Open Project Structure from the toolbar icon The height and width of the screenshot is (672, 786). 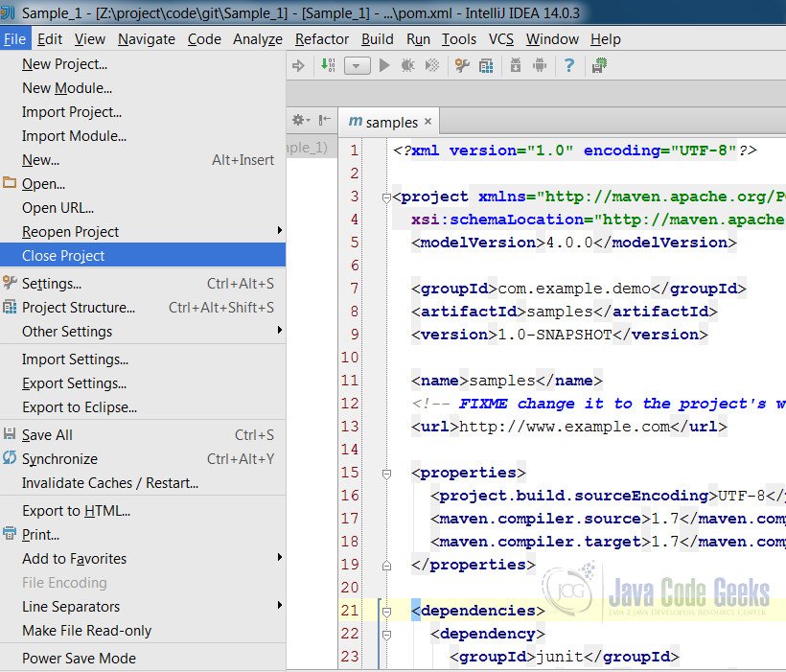(486, 66)
